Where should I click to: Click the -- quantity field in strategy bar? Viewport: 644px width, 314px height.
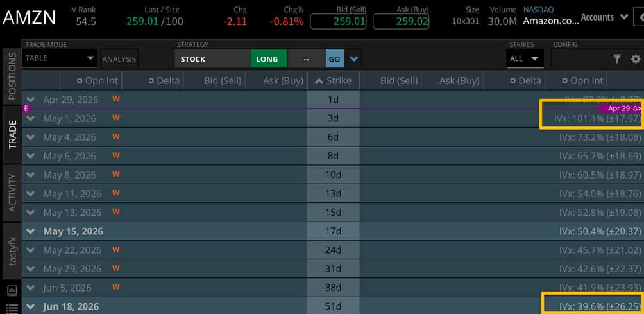point(306,59)
